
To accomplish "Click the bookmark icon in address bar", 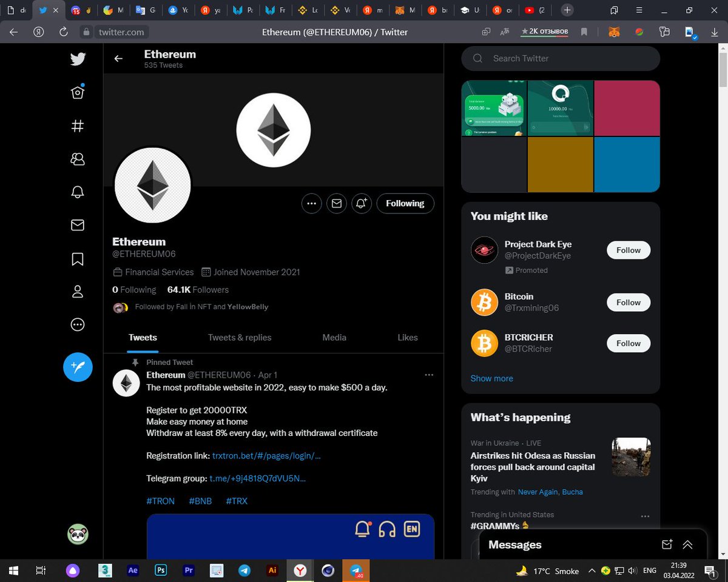I will pyautogui.click(x=584, y=32).
